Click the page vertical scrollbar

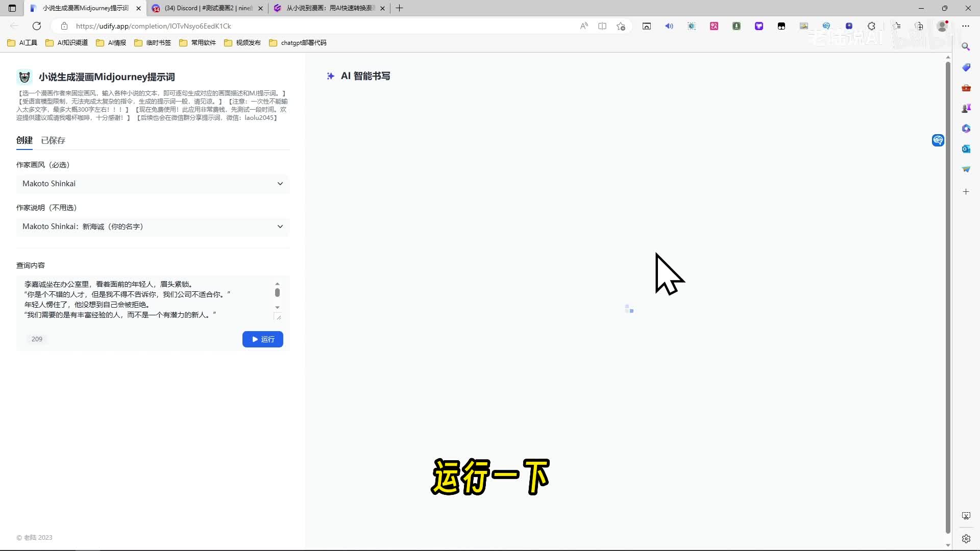[x=948, y=296]
